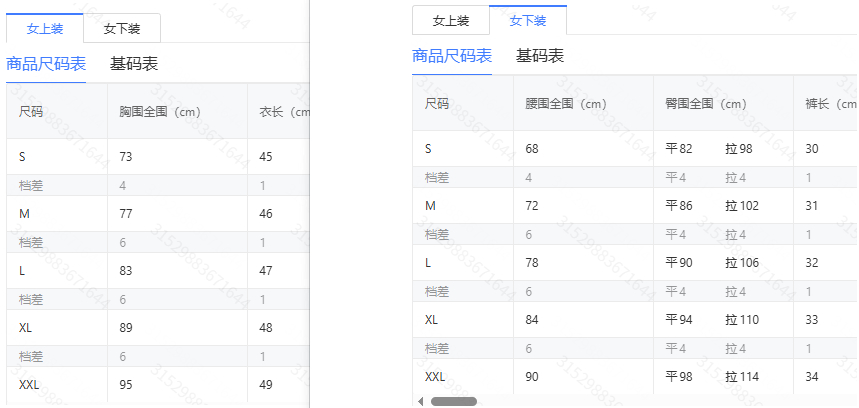Click the left scroll arrow of horizontal scrollbar
Image resolution: width=859 pixels, height=408 pixels.
click(421, 401)
